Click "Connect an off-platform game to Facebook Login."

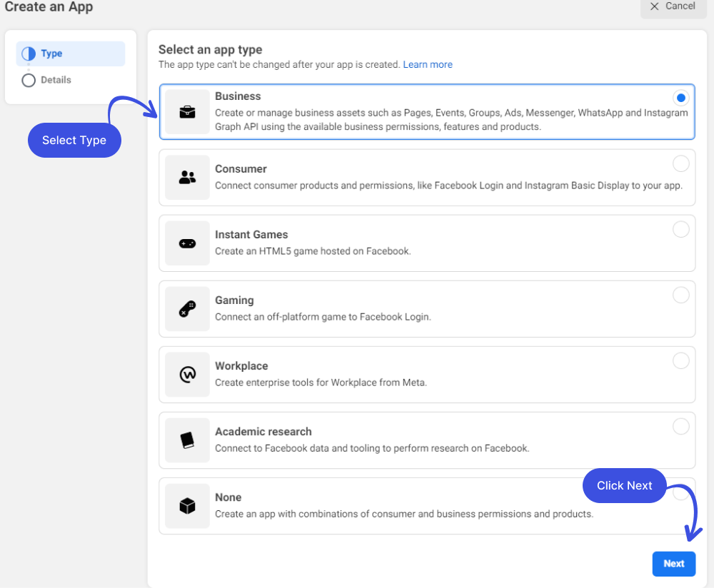(323, 317)
